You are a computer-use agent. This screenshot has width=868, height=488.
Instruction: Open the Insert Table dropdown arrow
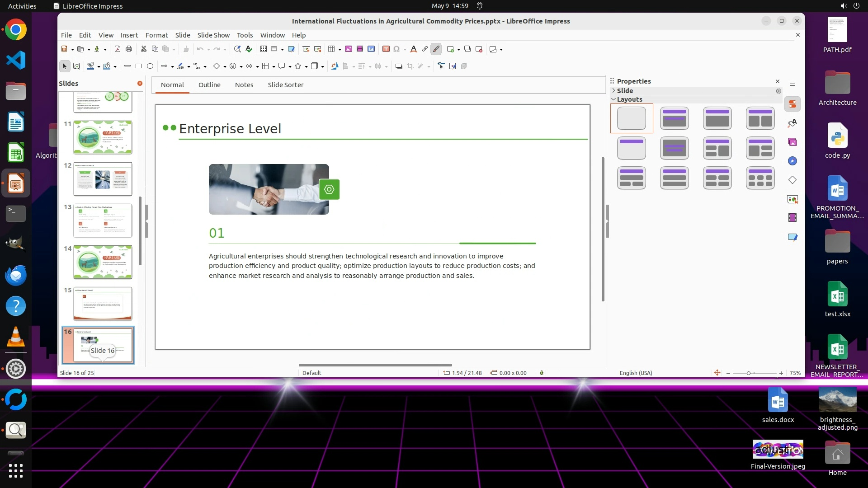pos(340,50)
